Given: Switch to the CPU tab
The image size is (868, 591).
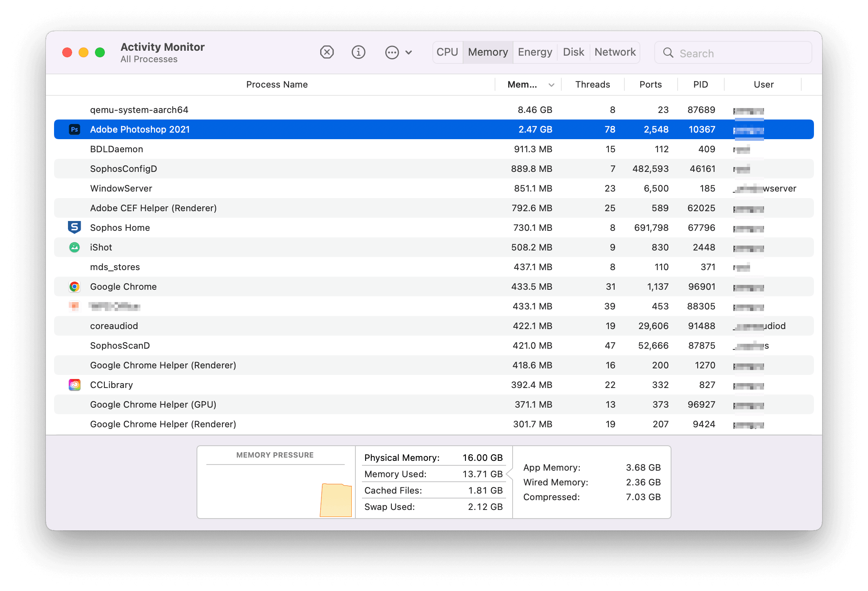Looking at the screenshot, I should pos(447,52).
